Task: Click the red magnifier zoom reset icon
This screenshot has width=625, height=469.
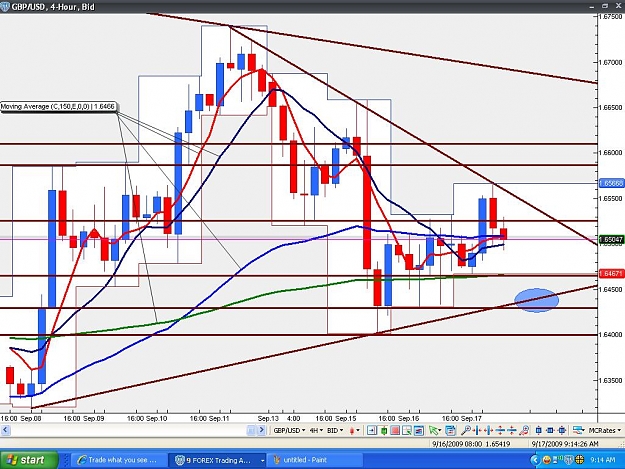Action: pos(524,430)
